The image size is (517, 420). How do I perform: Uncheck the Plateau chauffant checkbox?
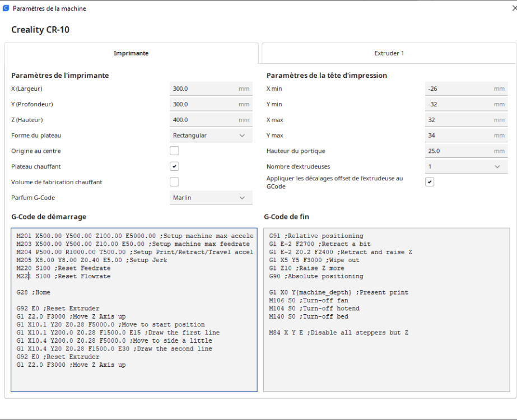[x=174, y=166]
